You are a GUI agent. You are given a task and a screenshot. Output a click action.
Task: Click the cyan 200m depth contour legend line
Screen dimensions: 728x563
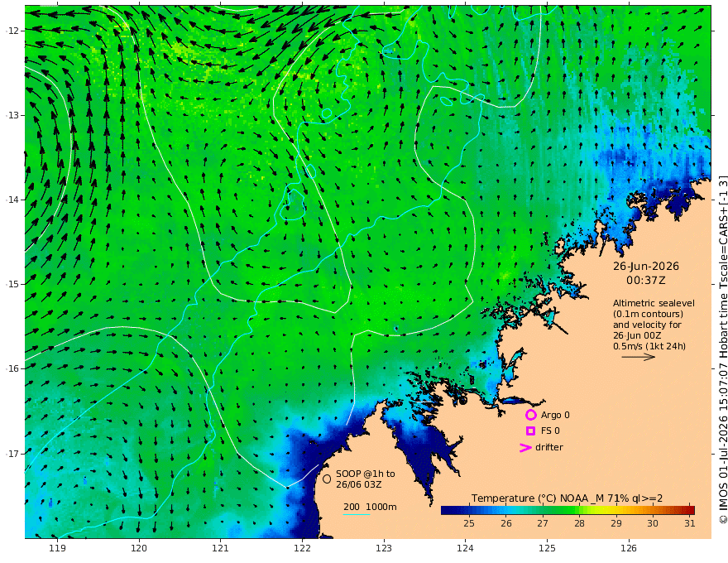click(x=356, y=514)
